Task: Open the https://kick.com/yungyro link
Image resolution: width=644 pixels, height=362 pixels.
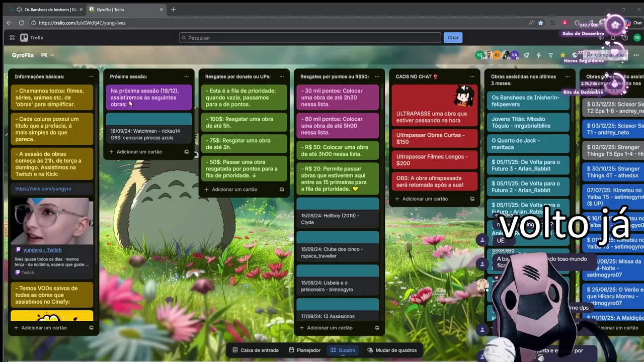Action: point(43,189)
